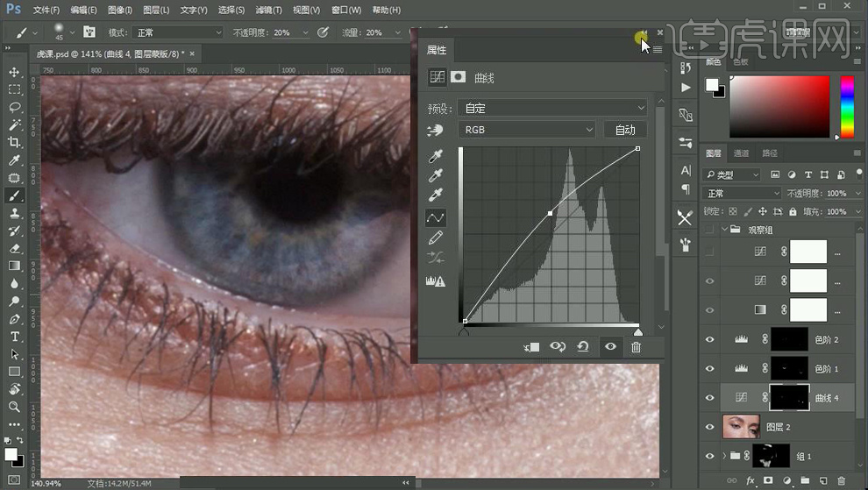This screenshot has width=868, height=490.
Task: Toggle curves layer visibility in Properties panel
Action: click(x=610, y=347)
